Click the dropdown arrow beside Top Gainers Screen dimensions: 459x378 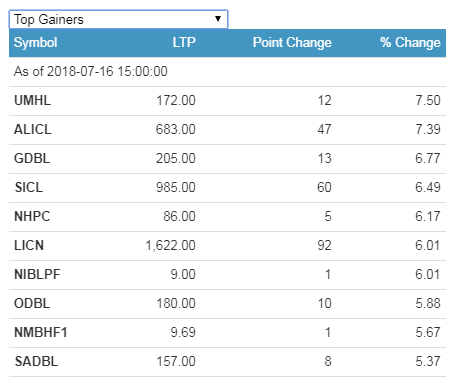tap(218, 19)
